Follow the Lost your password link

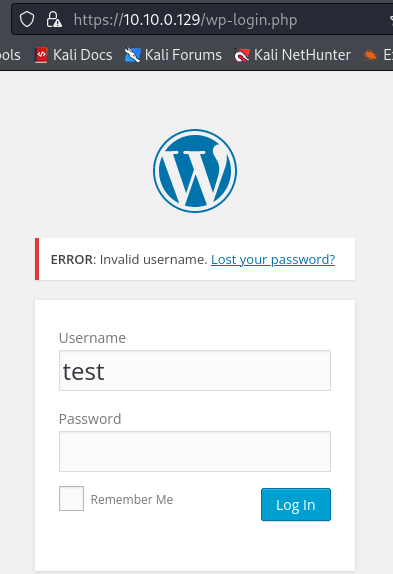tap(273, 259)
